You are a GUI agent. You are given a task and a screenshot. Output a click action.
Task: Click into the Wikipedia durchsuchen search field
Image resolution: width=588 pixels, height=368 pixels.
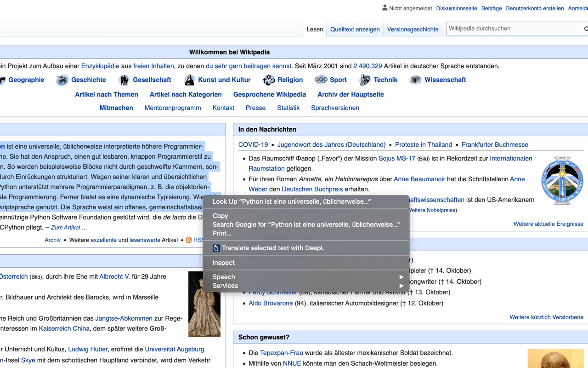click(x=514, y=29)
